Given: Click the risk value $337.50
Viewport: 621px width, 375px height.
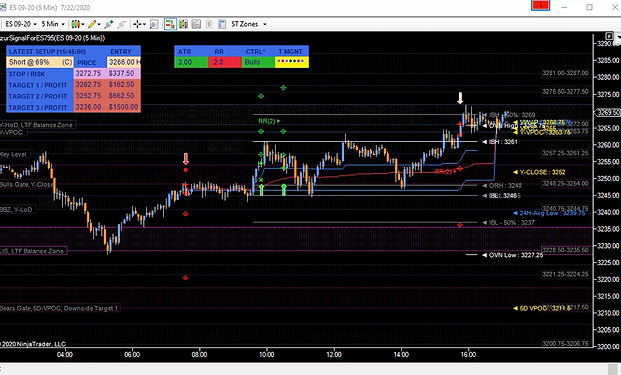Looking at the screenshot, I should 122,73.
